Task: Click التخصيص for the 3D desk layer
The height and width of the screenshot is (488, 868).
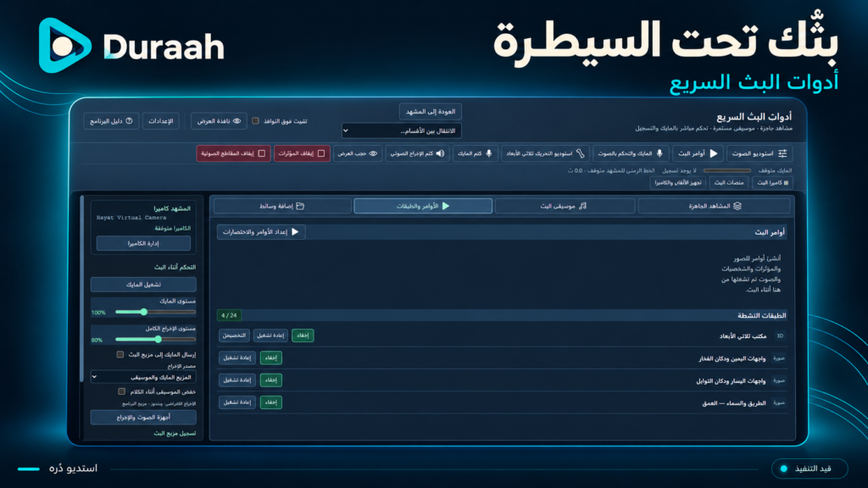Action: coord(234,335)
